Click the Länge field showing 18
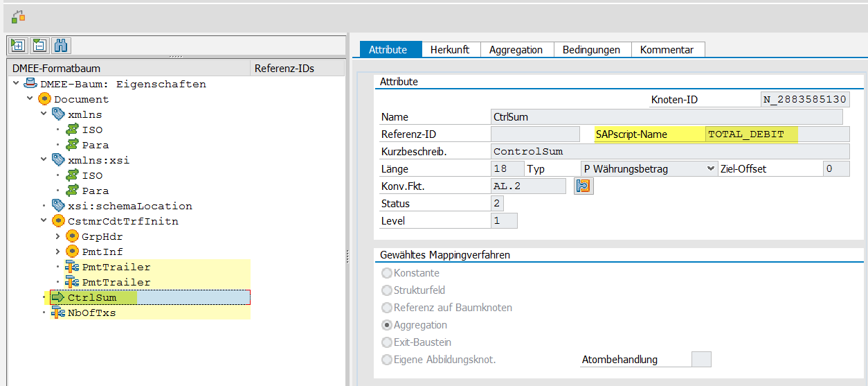The image size is (868, 386). point(507,168)
